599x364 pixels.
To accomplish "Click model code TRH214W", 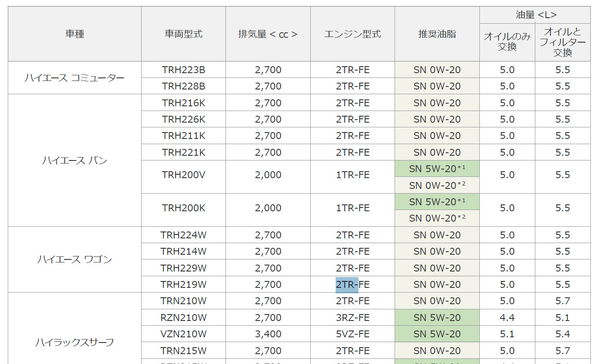I will tap(183, 251).
